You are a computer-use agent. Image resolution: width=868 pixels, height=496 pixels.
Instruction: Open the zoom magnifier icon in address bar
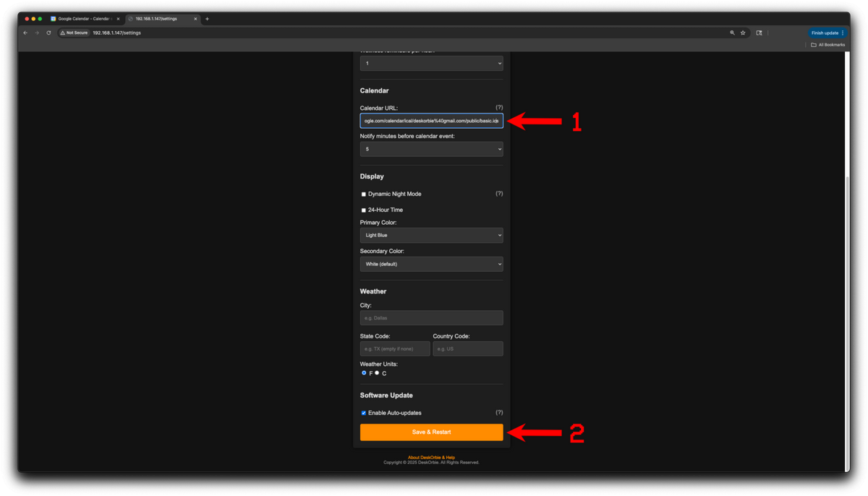[x=732, y=33]
